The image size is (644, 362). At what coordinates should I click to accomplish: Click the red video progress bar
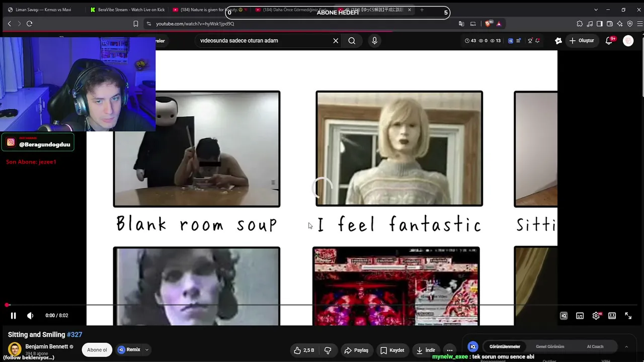tap(322, 305)
